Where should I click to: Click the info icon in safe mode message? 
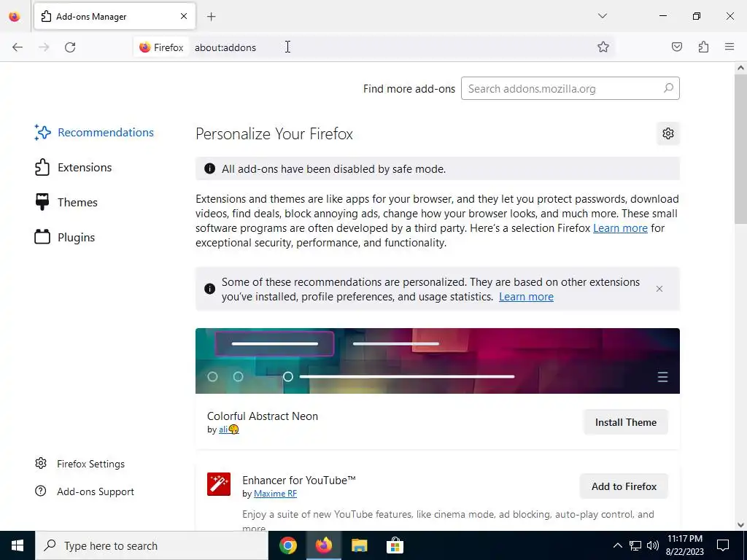(x=209, y=168)
